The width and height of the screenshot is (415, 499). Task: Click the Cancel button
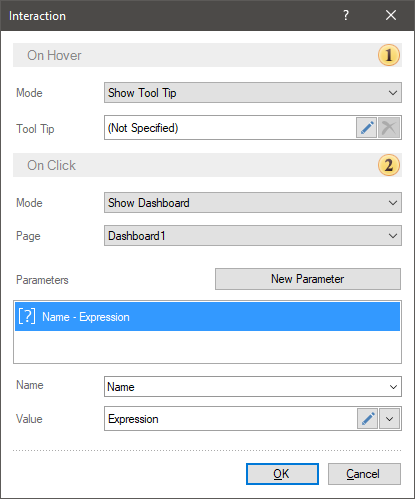[x=364, y=474]
